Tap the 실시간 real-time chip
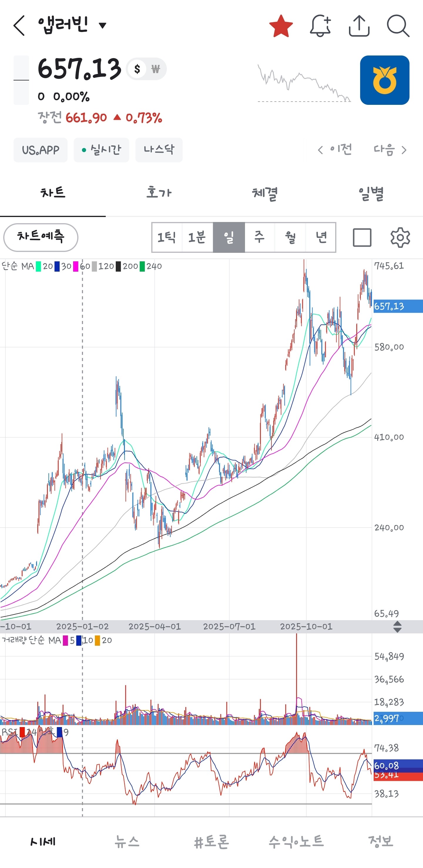 101,150
